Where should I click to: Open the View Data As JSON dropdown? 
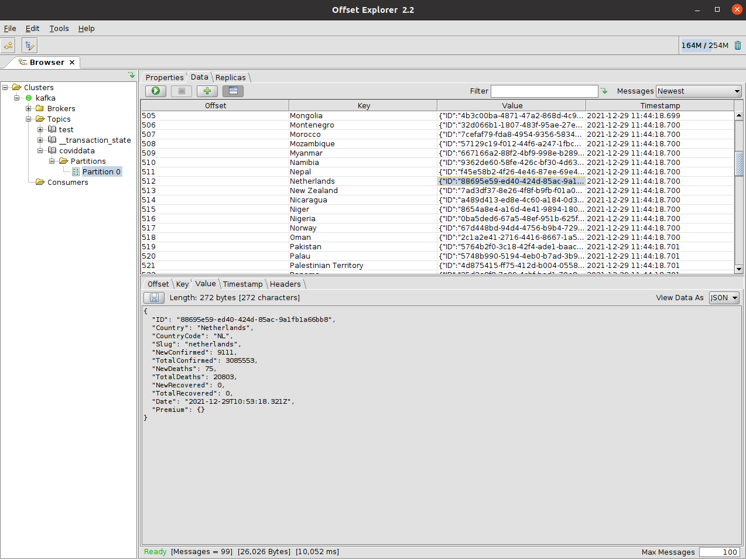[724, 298]
